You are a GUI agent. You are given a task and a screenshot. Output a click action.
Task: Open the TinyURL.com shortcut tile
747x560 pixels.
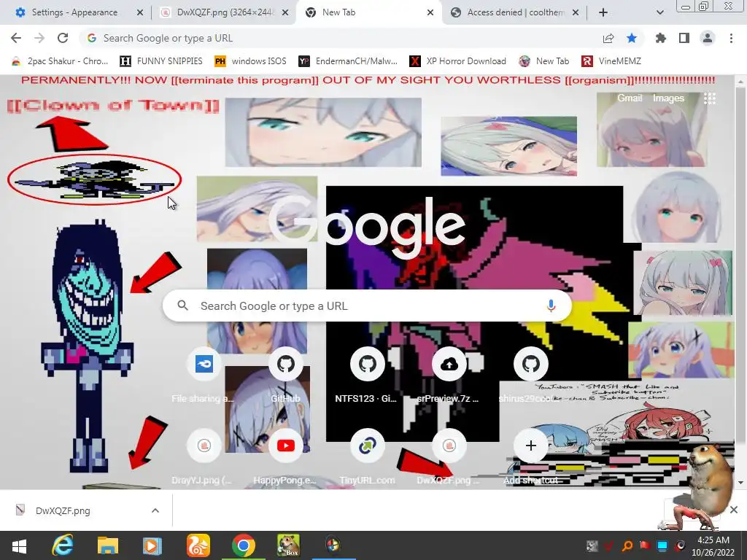[x=368, y=457]
